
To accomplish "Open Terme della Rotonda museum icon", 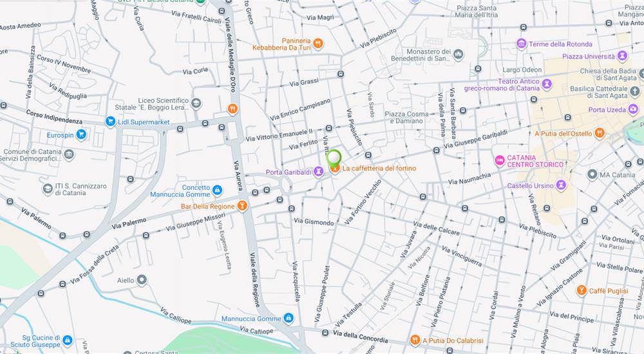I will click(x=521, y=44).
